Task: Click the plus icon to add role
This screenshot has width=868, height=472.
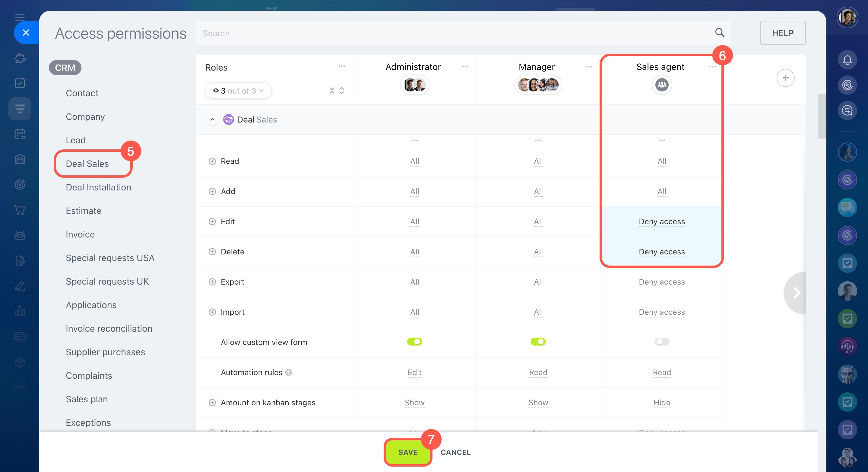Action: 785,78
